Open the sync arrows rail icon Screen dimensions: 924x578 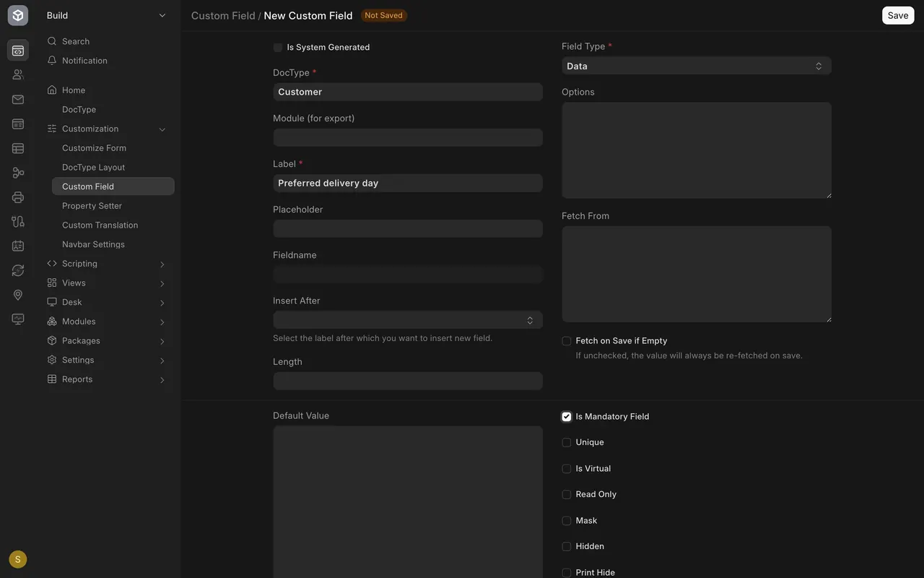coord(18,270)
